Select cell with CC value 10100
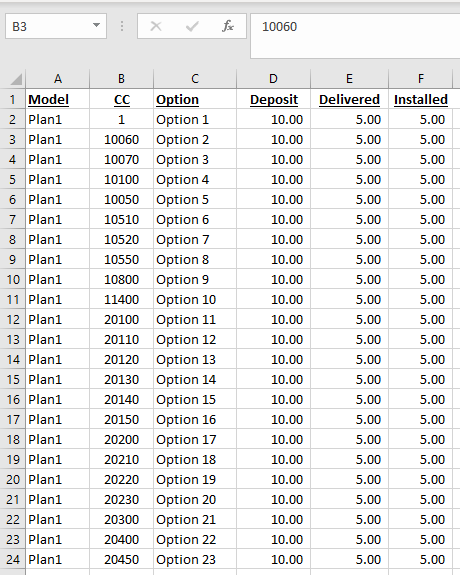Screen dimensions: 460x575 (x=121, y=179)
